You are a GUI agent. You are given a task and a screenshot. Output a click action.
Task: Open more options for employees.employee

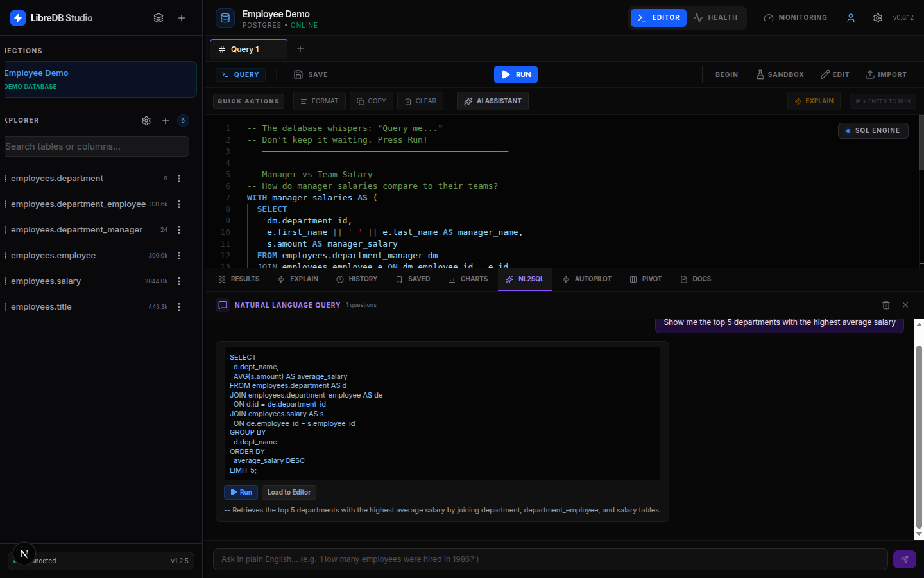(x=179, y=256)
